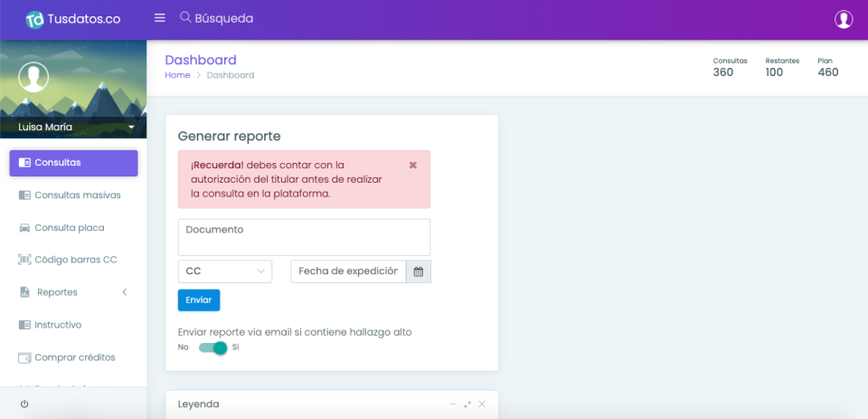Click the Reportes icon
The width and height of the screenshot is (868, 419).
click(24, 292)
